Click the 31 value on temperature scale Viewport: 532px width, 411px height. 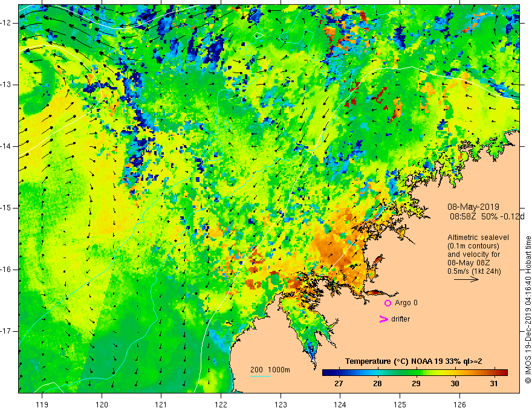[494, 384]
